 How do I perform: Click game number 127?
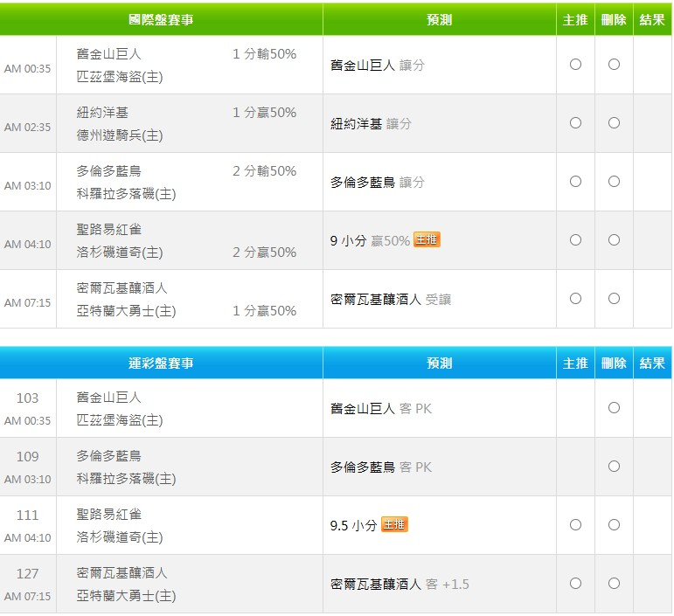(27, 573)
